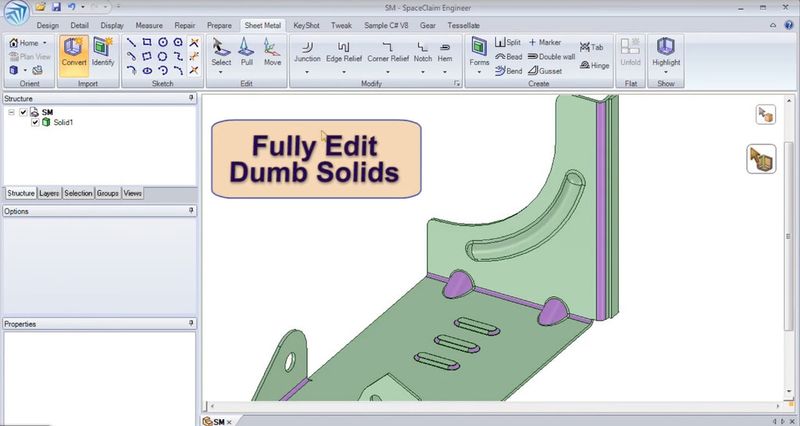Open the KeyShot ribbon tab
This screenshot has height=426, width=800.
[306, 25]
